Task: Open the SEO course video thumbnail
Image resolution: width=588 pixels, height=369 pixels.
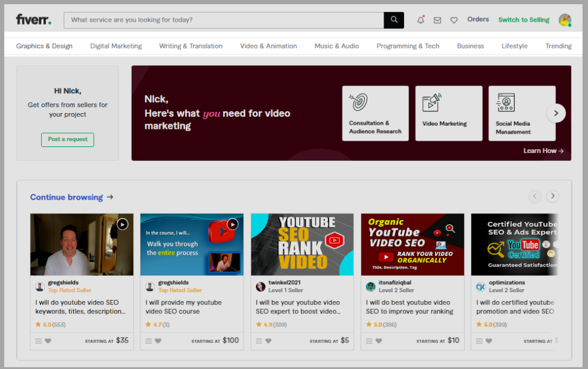Action: coord(192,244)
